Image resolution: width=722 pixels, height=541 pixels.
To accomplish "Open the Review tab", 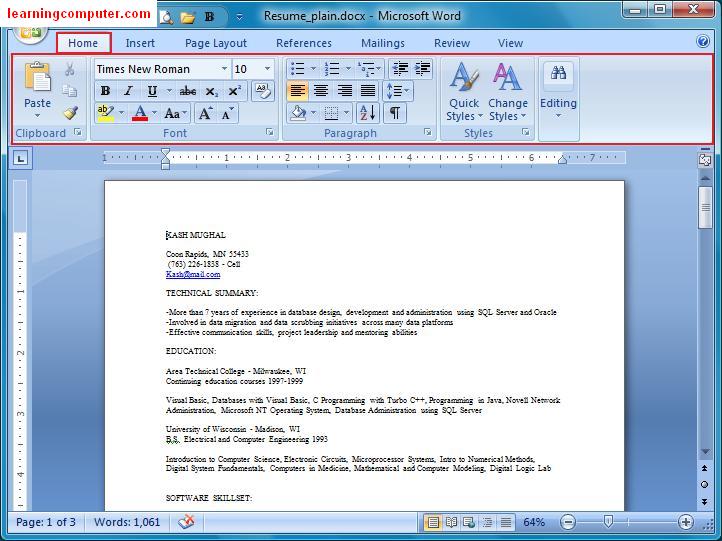I will pos(452,43).
